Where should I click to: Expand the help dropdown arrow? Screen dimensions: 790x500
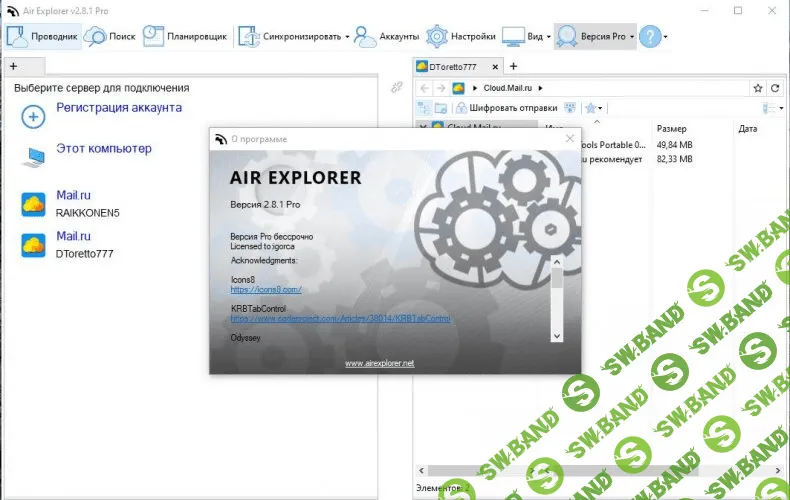666,37
